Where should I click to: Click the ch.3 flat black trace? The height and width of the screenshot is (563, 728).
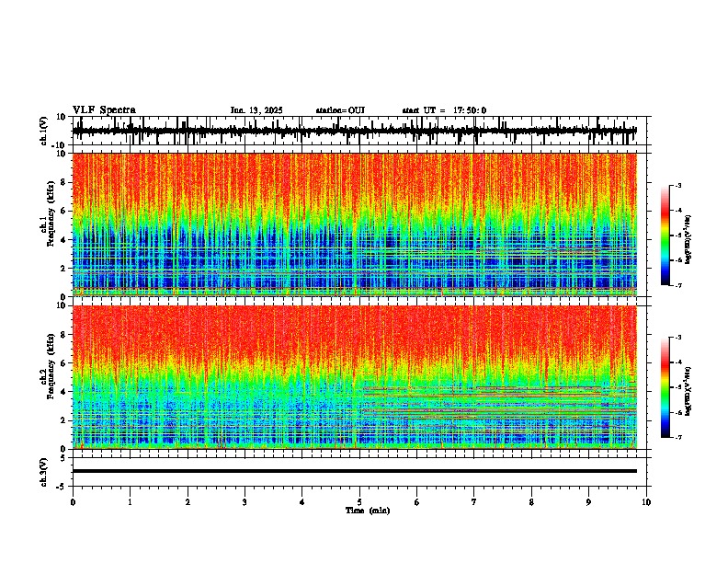point(355,471)
